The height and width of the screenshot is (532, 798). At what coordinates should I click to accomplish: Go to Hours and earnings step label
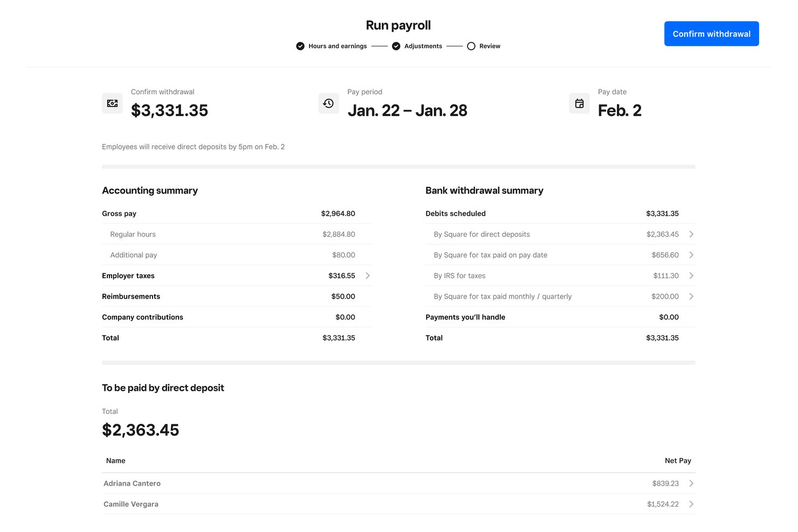pyautogui.click(x=338, y=46)
